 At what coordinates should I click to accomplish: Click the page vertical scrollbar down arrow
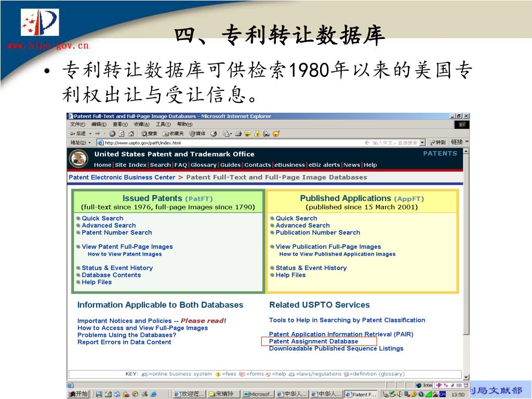click(466, 377)
